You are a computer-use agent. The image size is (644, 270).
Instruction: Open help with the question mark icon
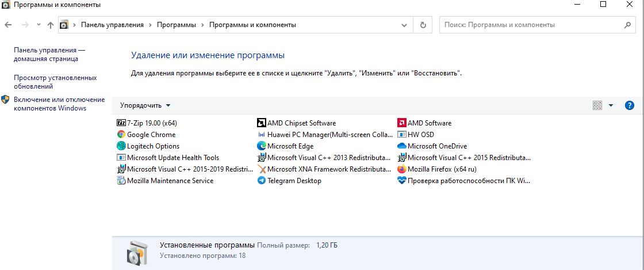629,105
